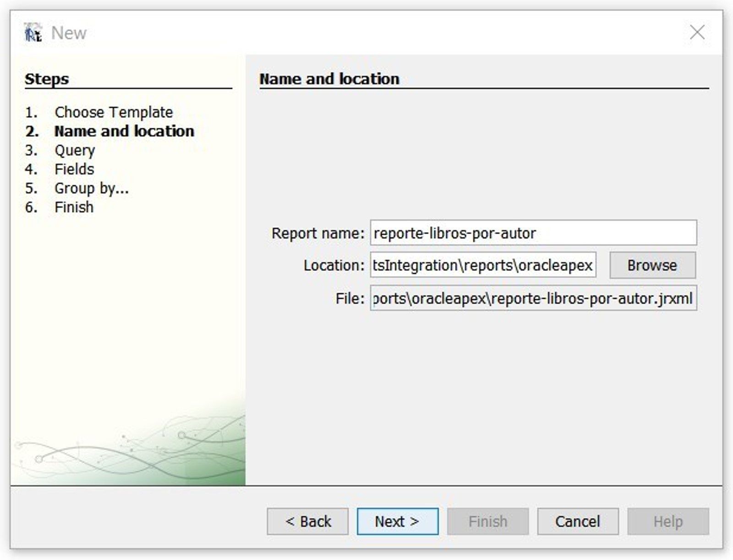This screenshot has height=560, width=733.
Task: Click the final 'Finish' step in Steps list
Action: 74,207
